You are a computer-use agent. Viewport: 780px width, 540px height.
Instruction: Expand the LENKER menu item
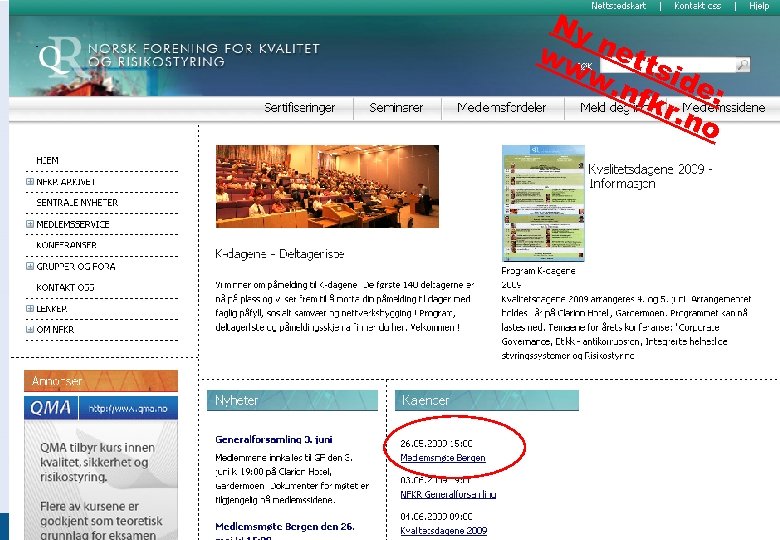coord(30,308)
